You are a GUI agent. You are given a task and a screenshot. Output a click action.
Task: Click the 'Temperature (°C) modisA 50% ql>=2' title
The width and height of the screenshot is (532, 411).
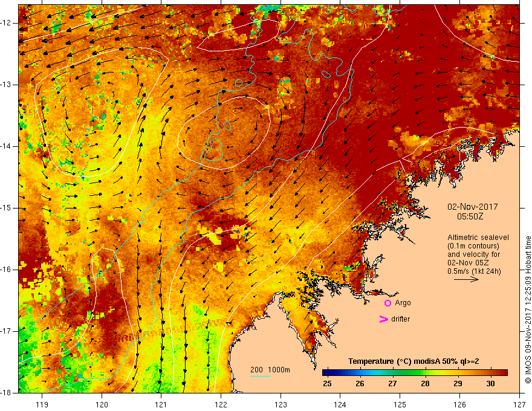tap(414, 361)
